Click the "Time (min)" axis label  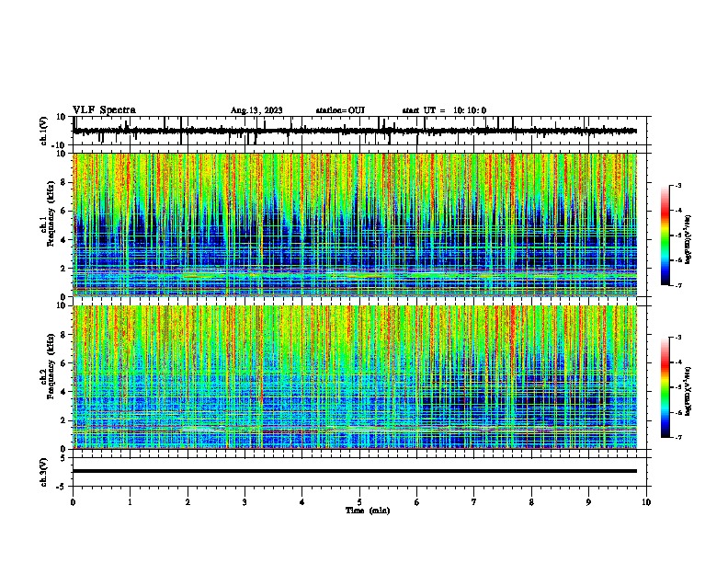(368, 511)
